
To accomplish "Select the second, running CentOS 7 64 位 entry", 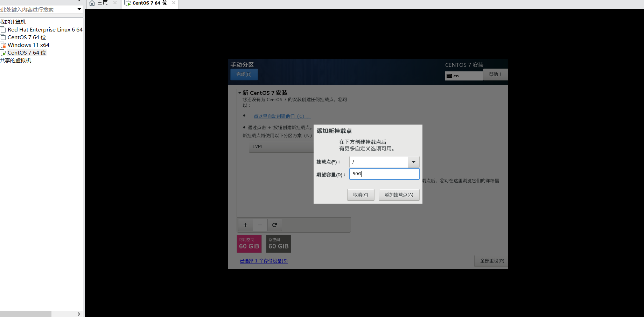I will coord(27,53).
